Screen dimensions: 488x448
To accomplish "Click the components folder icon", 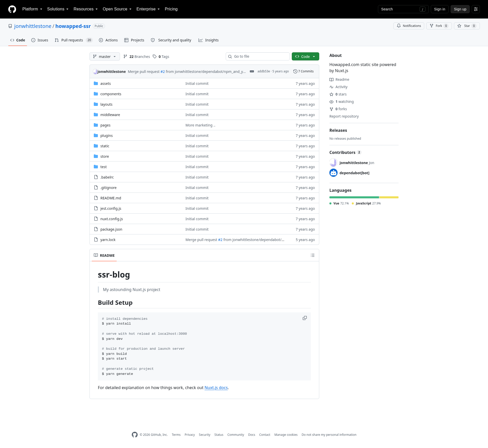I will [x=96, y=94].
